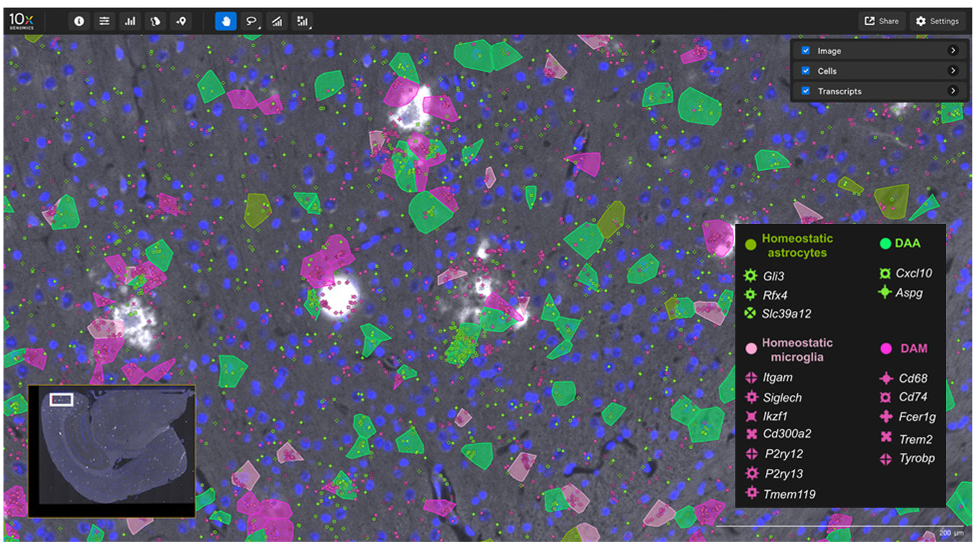This screenshot has width=980, height=548.
Task: Expand the Transcripts layer options
Action: pos(954,90)
